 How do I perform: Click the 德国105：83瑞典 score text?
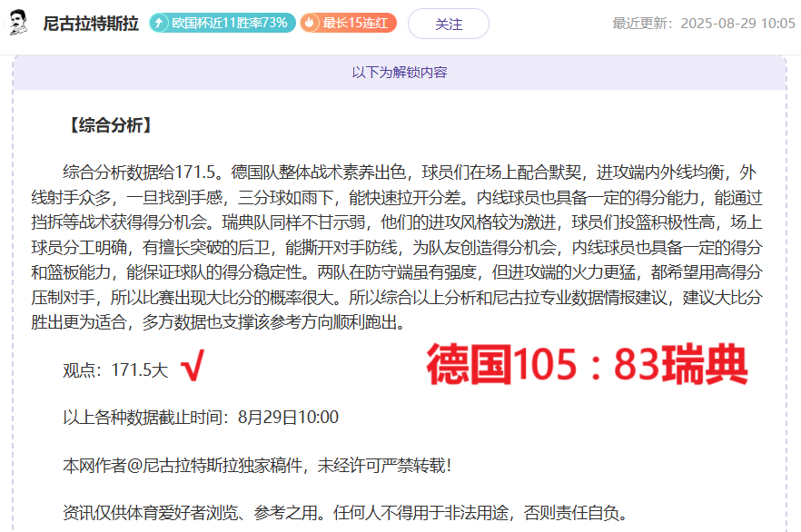click(588, 365)
